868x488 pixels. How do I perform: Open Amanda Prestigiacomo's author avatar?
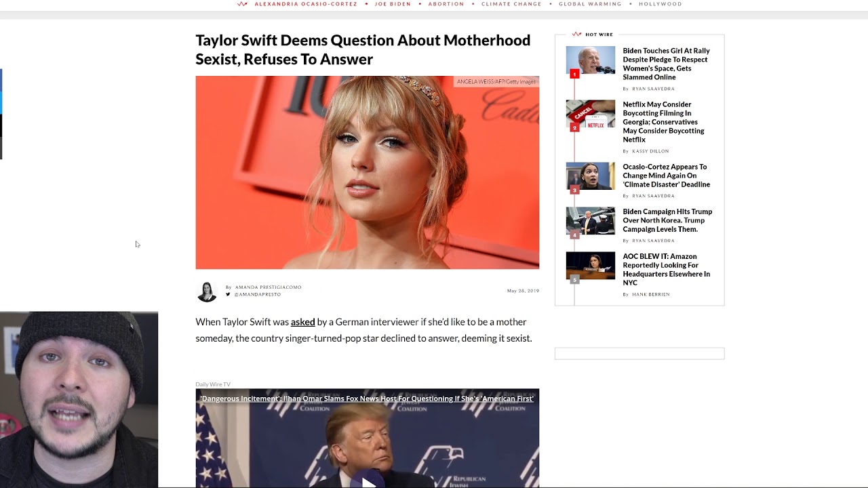pos(207,291)
